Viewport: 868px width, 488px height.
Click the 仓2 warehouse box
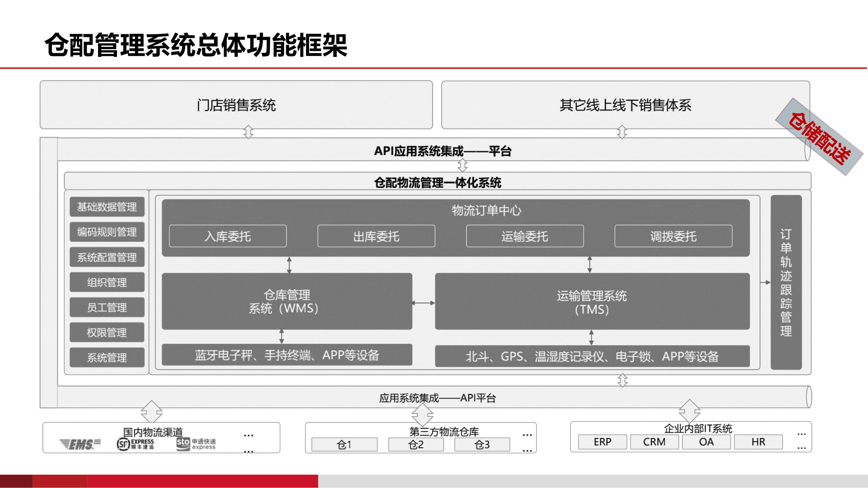pos(416,445)
